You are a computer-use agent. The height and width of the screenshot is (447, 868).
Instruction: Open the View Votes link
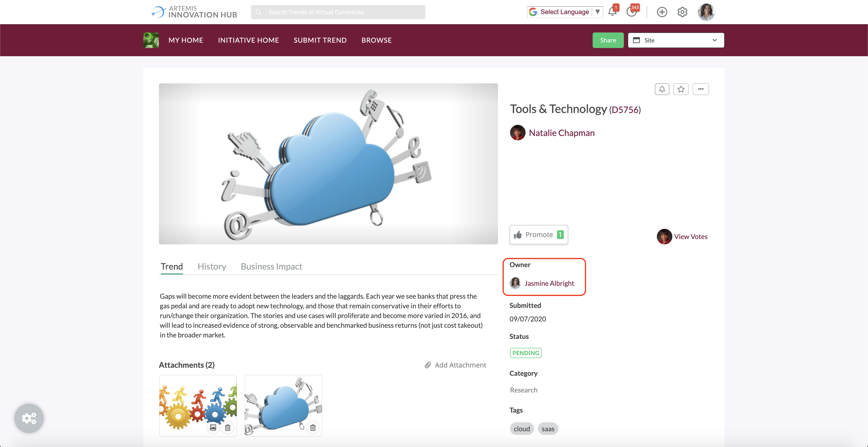pyautogui.click(x=691, y=237)
